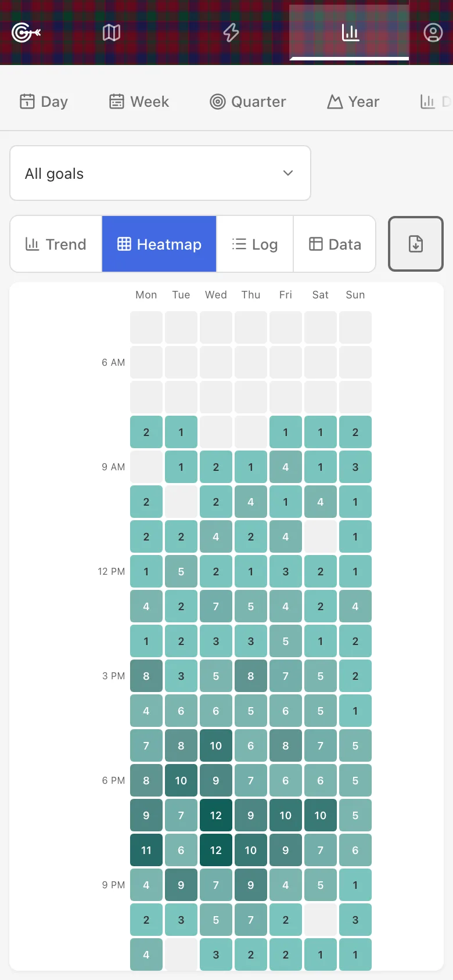The width and height of the screenshot is (453, 980).
Task: Click the Sunday 9 AM cell showing 3
Action: pos(355,467)
